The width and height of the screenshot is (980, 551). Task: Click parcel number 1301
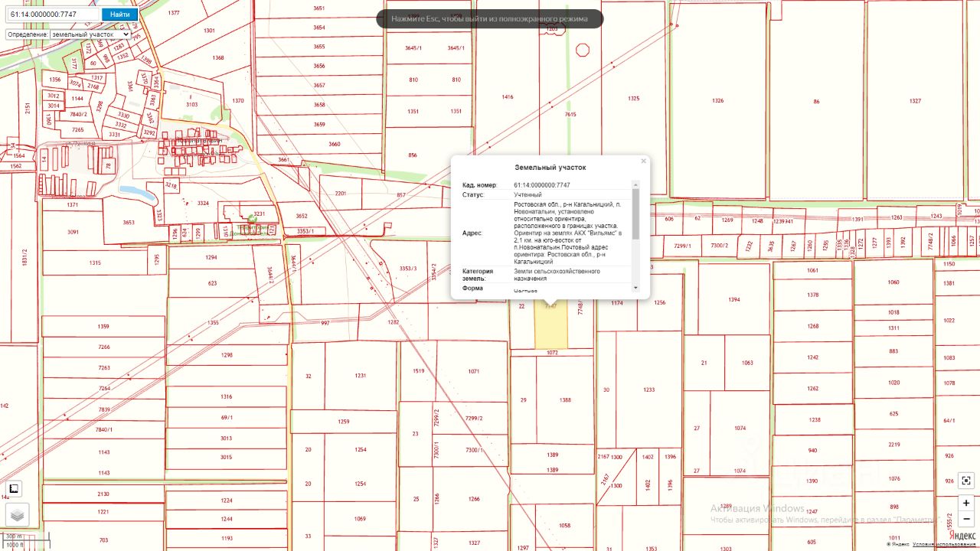click(209, 31)
